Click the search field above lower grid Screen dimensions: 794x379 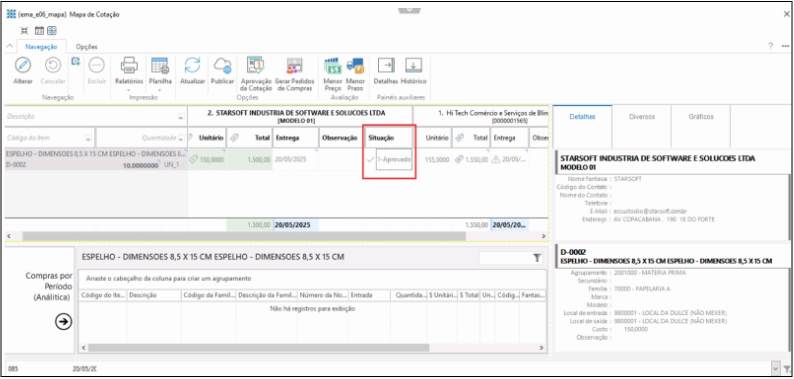click(x=505, y=258)
